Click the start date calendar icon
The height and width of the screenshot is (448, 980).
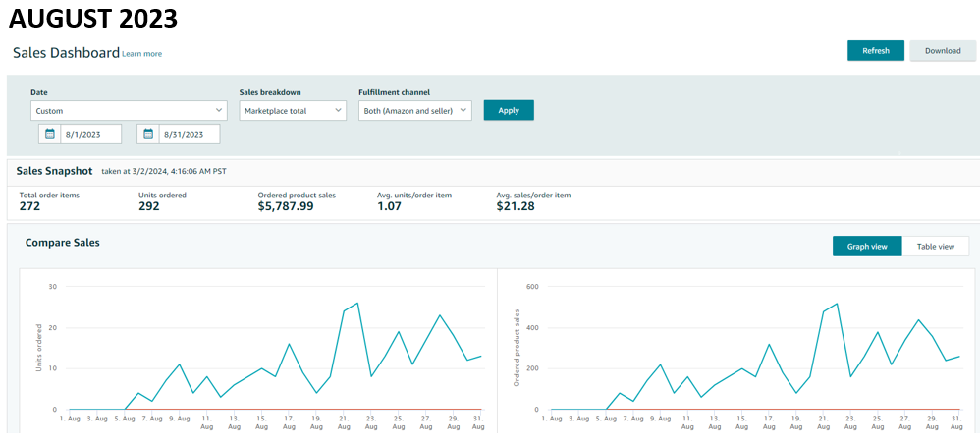tap(49, 134)
